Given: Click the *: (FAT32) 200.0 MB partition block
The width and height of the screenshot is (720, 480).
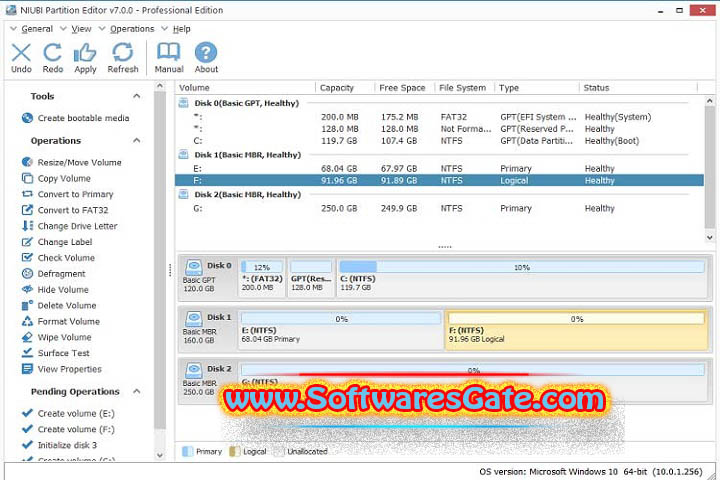Looking at the screenshot, I should (262, 277).
